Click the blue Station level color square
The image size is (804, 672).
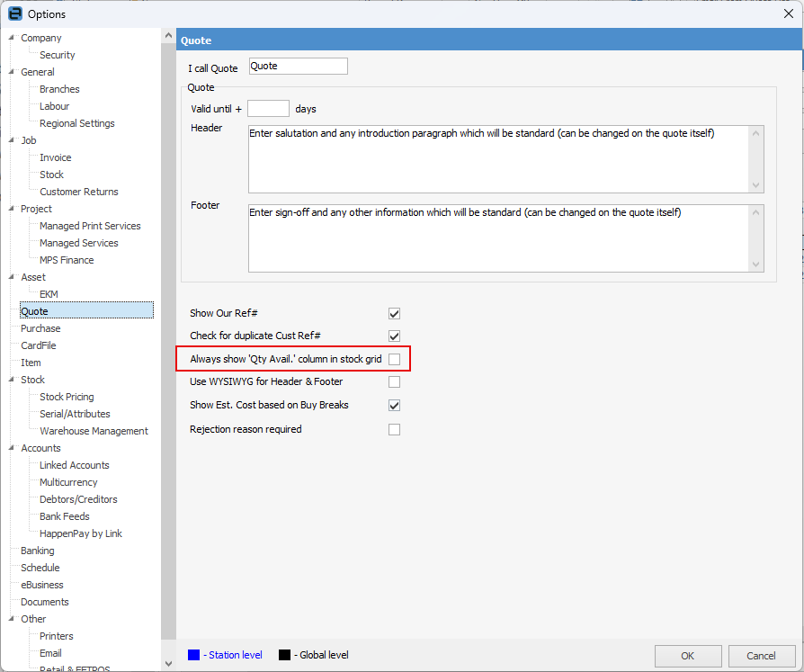pyautogui.click(x=194, y=655)
